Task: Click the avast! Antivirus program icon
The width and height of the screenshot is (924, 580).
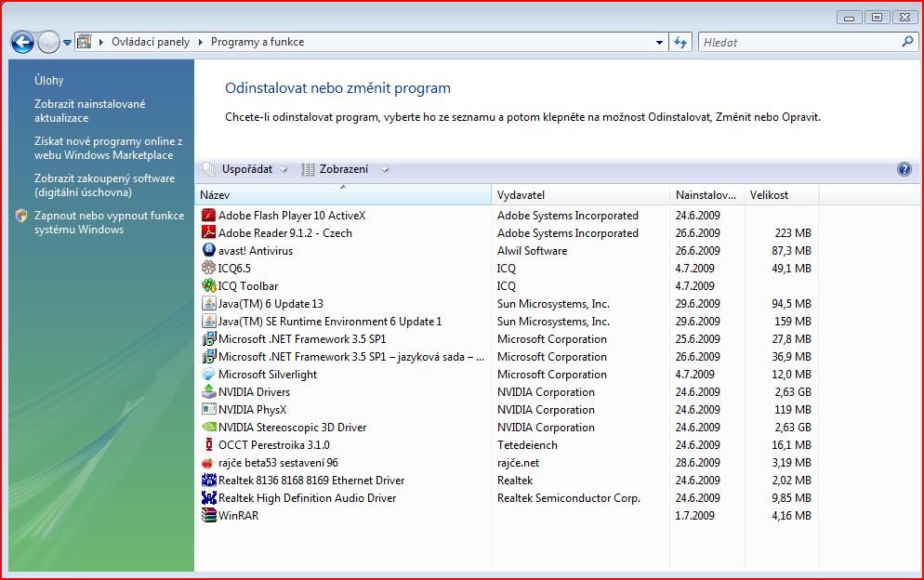Action: [x=209, y=251]
